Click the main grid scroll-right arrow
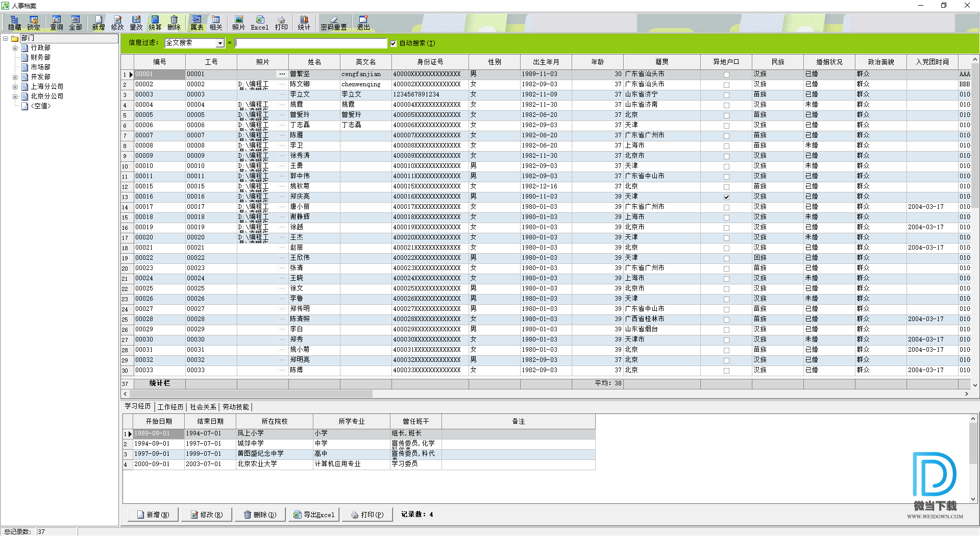Image resolution: width=980 pixels, height=536 pixels. pos(966,394)
